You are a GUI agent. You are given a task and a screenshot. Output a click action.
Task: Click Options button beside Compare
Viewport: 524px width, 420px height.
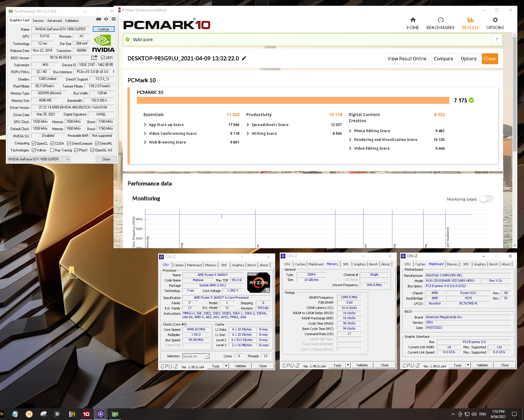click(x=469, y=59)
